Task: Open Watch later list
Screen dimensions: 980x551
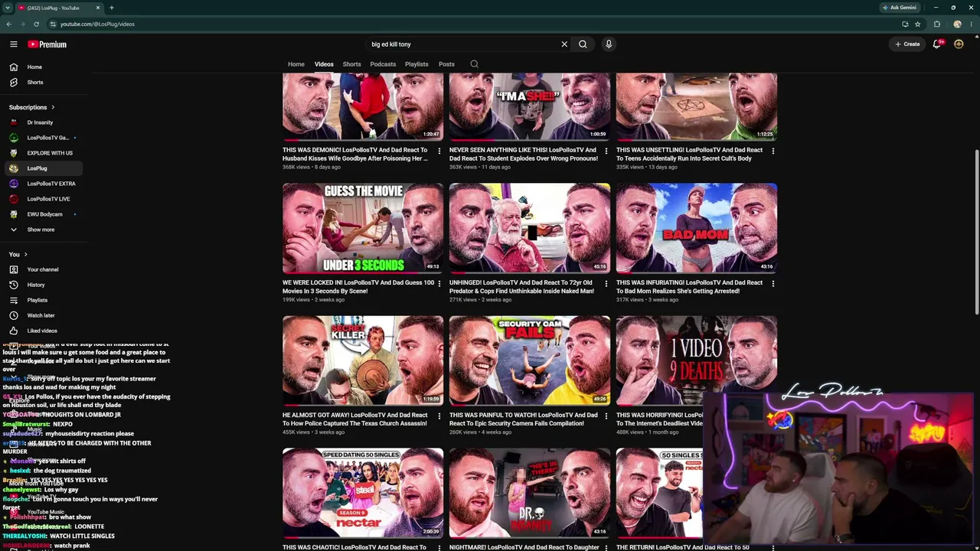Action: (x=41, y=315)
